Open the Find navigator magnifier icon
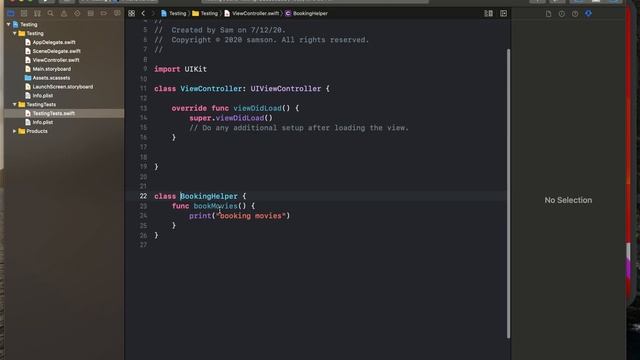Viewport: 640px width, 360px height. pyautogui.click(x=51, y=13)
